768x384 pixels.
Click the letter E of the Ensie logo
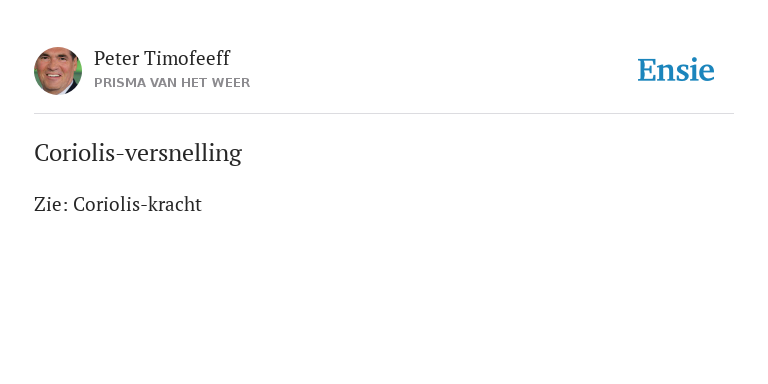point(647,70)
